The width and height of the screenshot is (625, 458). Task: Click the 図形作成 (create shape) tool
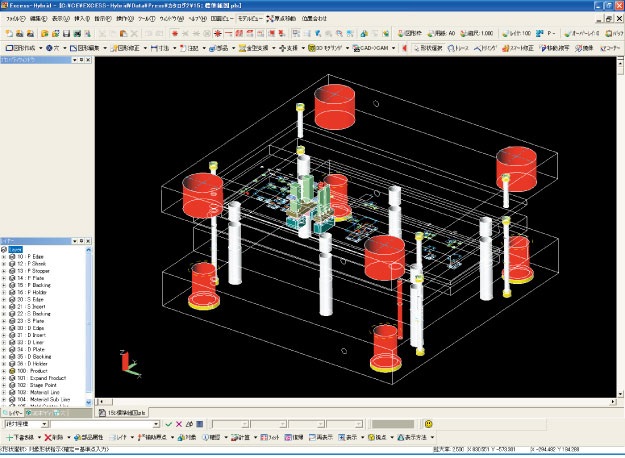point(22,47)
